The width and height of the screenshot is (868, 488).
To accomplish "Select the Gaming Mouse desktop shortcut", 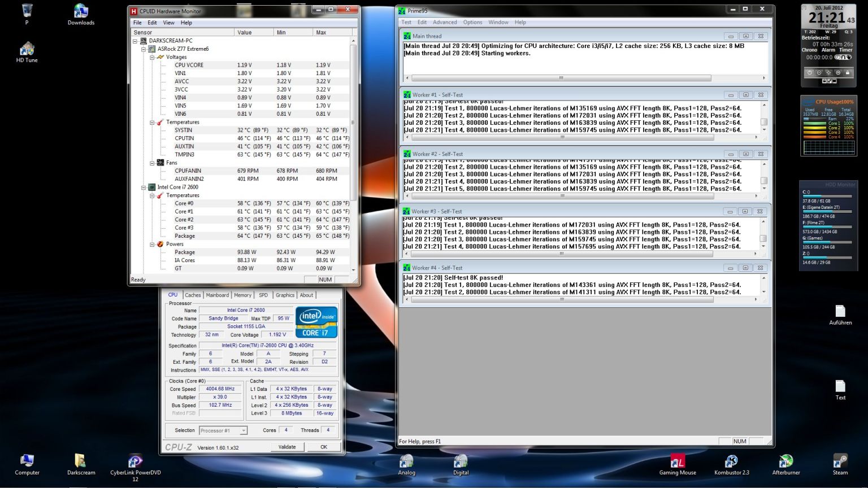I will click(678, 465).
